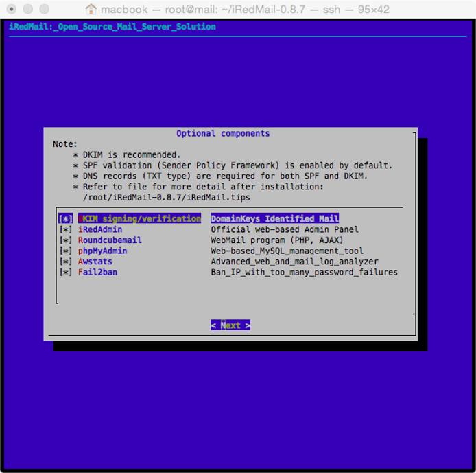This screenshot has width=476, height=473.
Task: Click the Ban_IP_with_too_many_password_failures description
Action: 304,272
